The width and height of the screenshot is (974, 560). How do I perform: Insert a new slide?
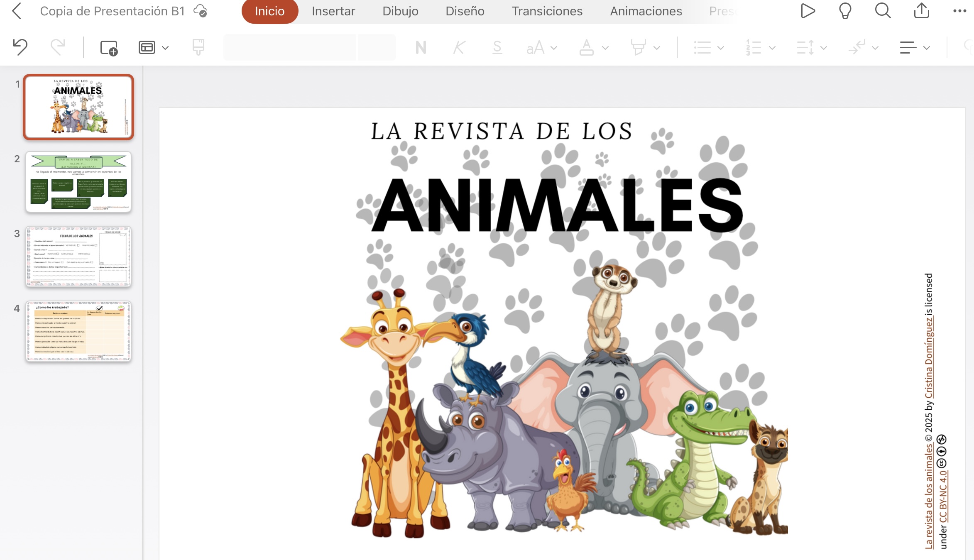click(x=109, y=48)
